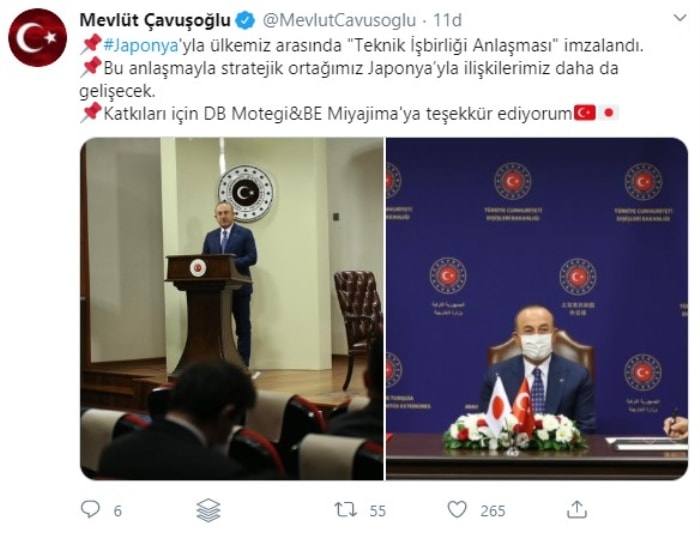Click the retweet count 55

point(378,511)
